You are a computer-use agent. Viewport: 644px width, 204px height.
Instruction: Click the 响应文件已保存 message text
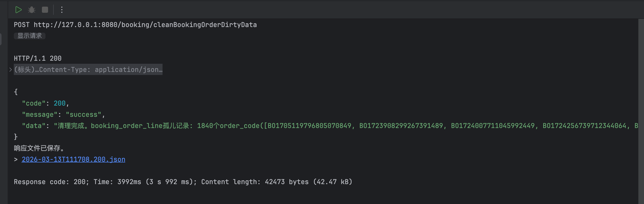(x=39, y=148)
